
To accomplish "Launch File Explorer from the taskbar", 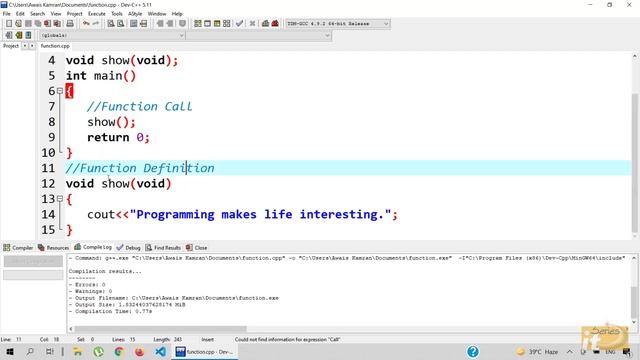I will [x=77, y=351].
